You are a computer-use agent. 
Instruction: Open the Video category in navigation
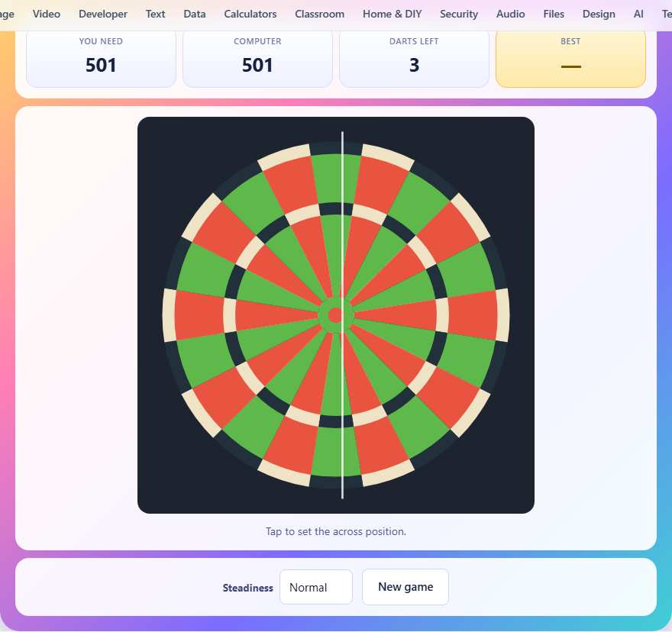click(x=47, y=15)
